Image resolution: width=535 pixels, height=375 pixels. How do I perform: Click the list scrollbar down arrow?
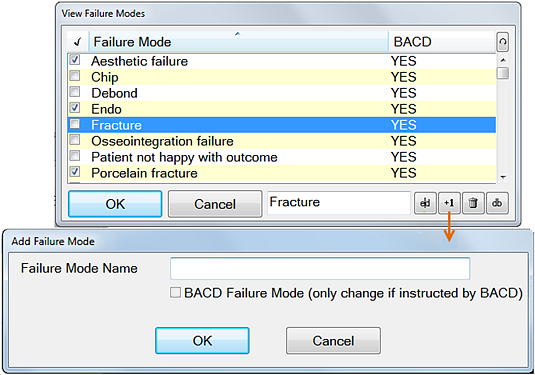[x=503, y=177]
